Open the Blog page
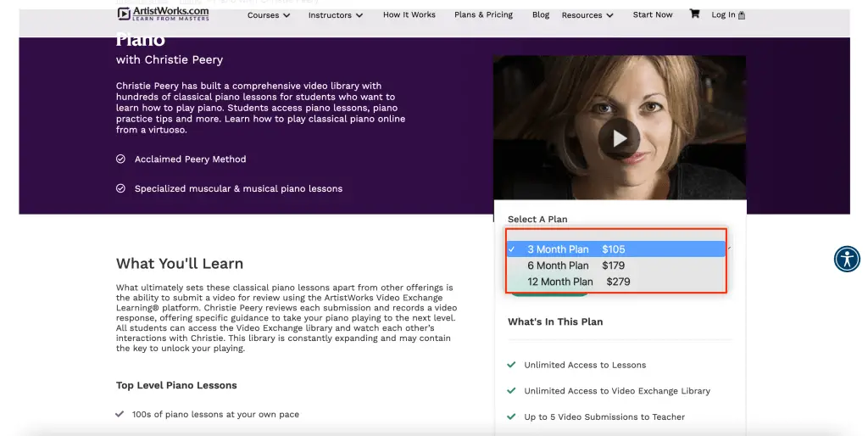This screenshot has width=868, height=436. click(541, 14)
